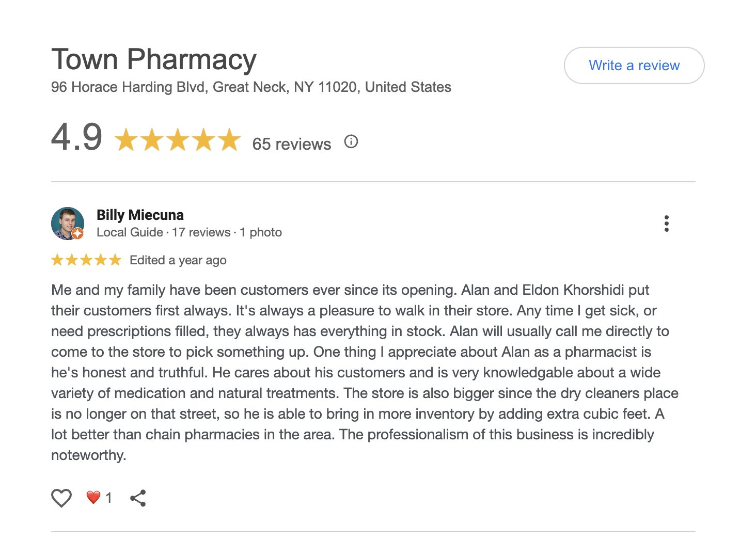Screen dimensions: 756x540
Task: Click the Write a review button
Action: 634,66
